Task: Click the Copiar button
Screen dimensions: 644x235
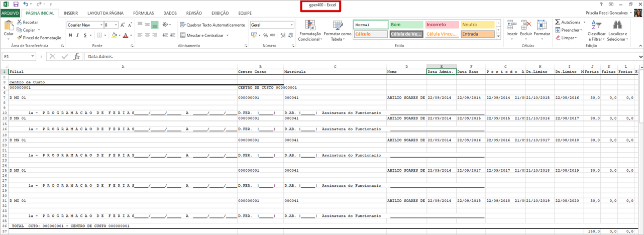Action: pyautogui.click(x=26, y=30)
